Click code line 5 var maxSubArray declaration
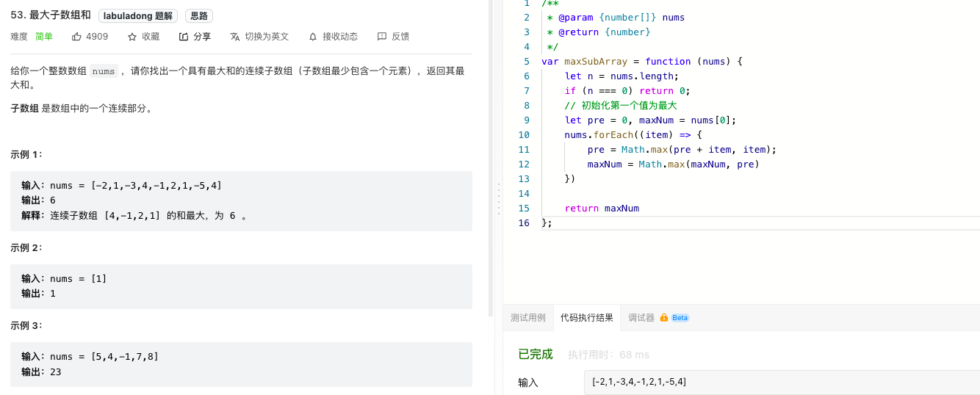The width and height of the screenshot is (980, 395). 642,61
